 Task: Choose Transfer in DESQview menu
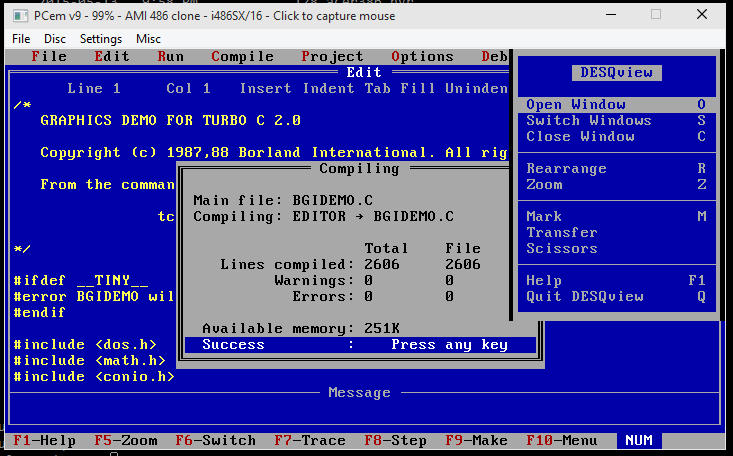pos(617,232)
